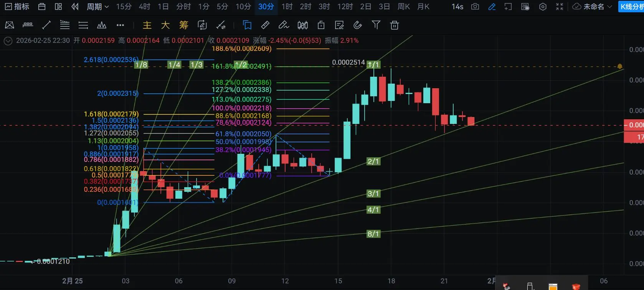Click the candlestick bars icon
Screen dimensions: 644x290
302,25
